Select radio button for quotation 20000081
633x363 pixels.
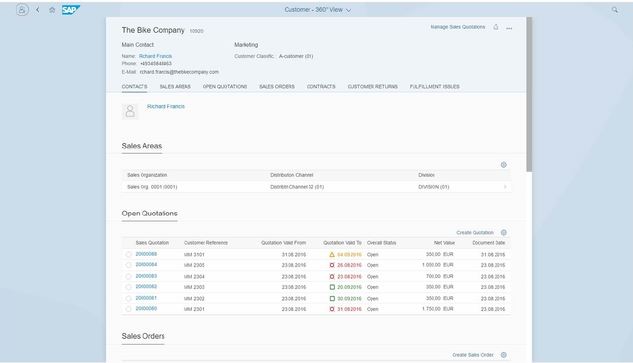pyautogui.click(x=128, y=298)
